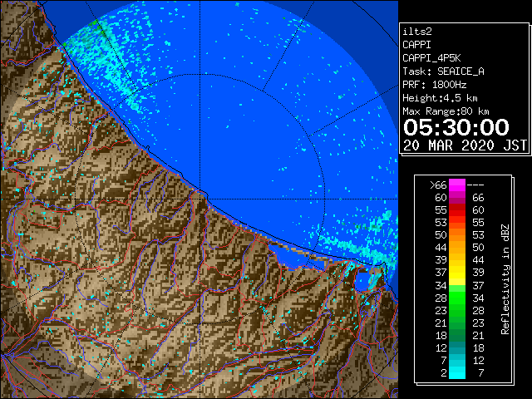Click the '---' legend upper-limit marker

point(475,185)
